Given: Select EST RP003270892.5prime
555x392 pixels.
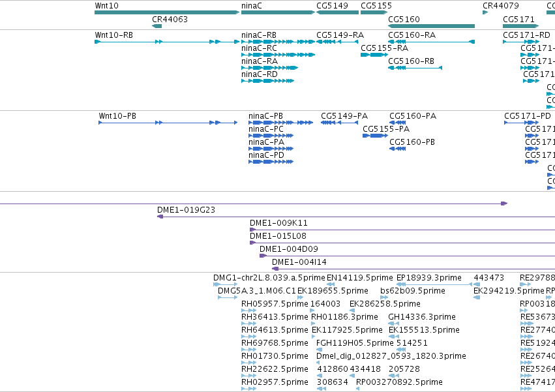Looking at the screenshot, I should [x=358, y=389].
